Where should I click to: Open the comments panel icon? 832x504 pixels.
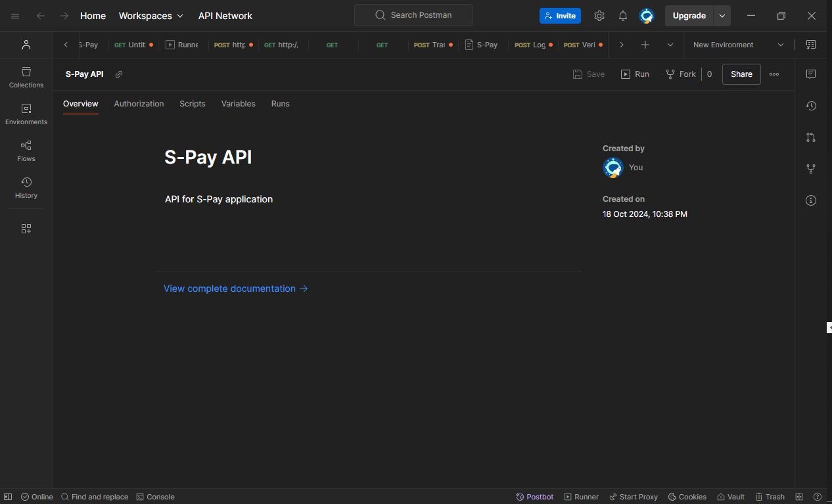(x=811, y=74)
